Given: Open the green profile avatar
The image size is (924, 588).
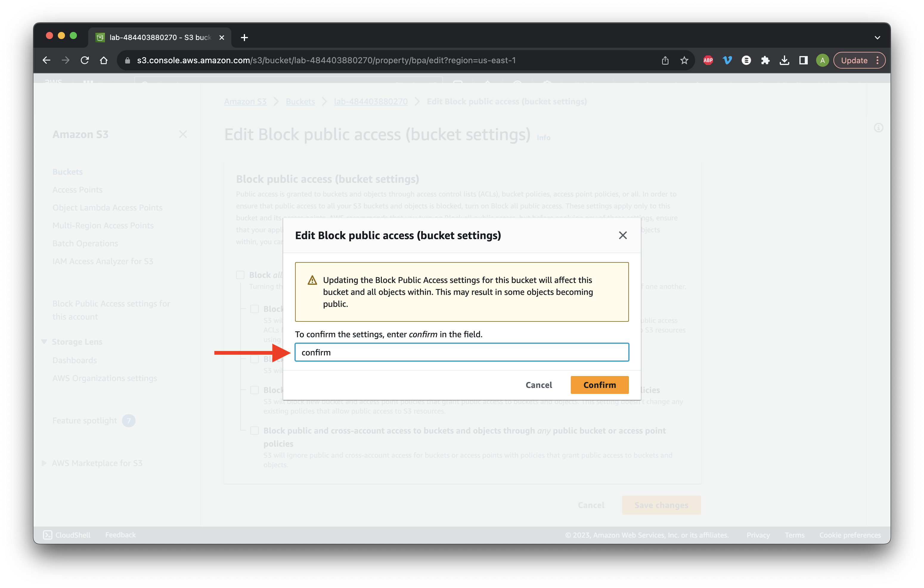Looking at the screenshot, I should click(822, 60).
